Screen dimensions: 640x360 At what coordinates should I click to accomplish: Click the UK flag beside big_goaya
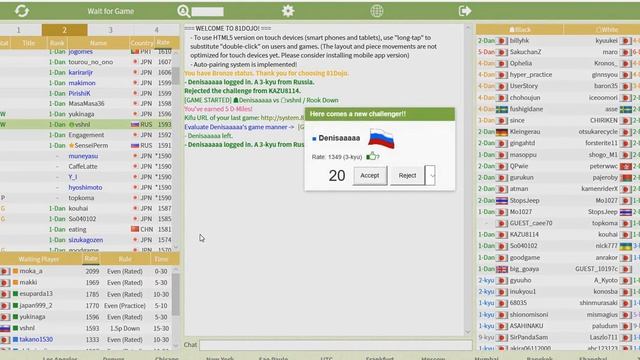[502, 269]
